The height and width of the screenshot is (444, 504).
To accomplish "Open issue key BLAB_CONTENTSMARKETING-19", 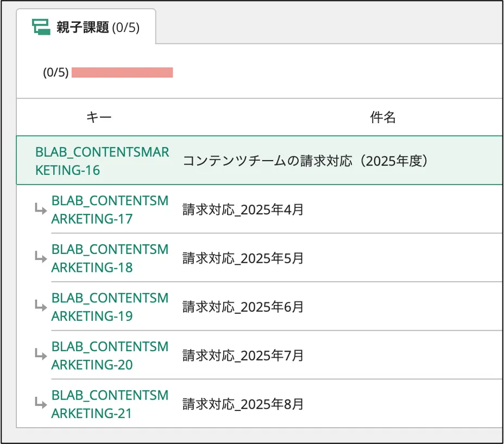I will [110, 307].
